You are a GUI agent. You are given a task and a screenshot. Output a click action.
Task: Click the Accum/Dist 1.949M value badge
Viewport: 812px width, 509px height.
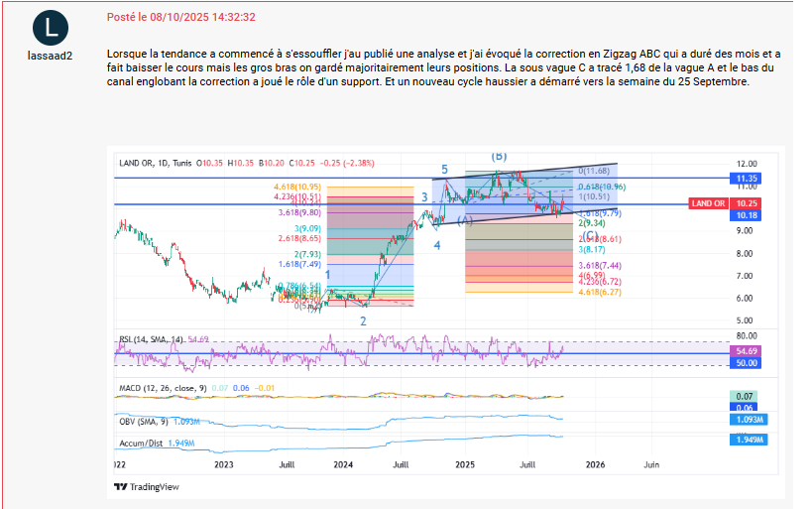point(746,439)
